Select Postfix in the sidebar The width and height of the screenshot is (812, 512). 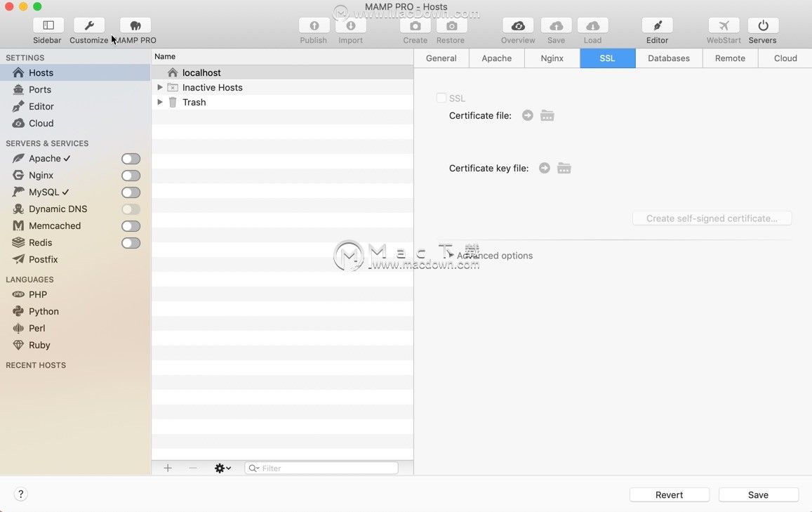click(43, 260)
